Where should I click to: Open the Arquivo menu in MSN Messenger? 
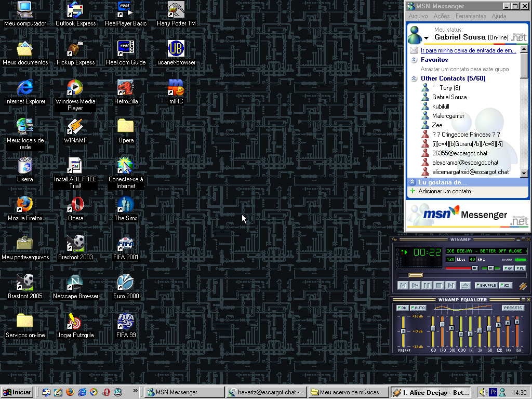(x=418, y=16)
